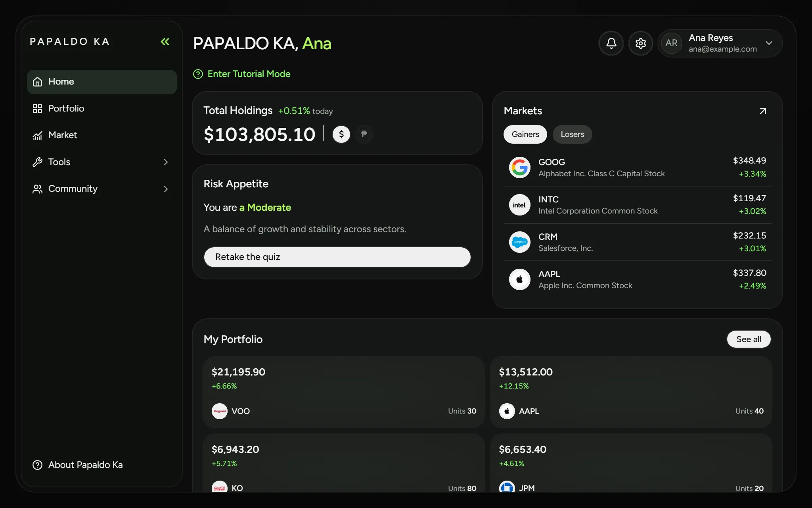Image resolution: width=812 pixels, height=508 pixels.
Task: Open the VOO $21,195.90 holding card
Action: click(344, 392)
